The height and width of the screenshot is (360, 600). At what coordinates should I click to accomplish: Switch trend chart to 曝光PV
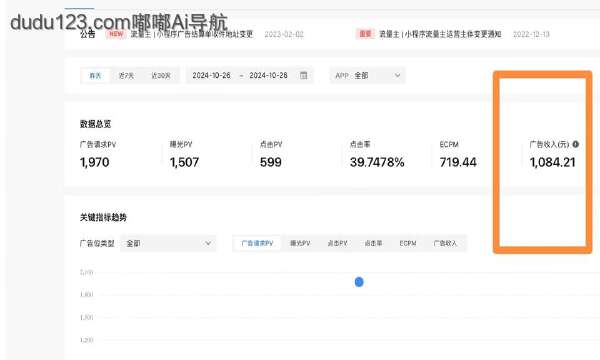300,243
